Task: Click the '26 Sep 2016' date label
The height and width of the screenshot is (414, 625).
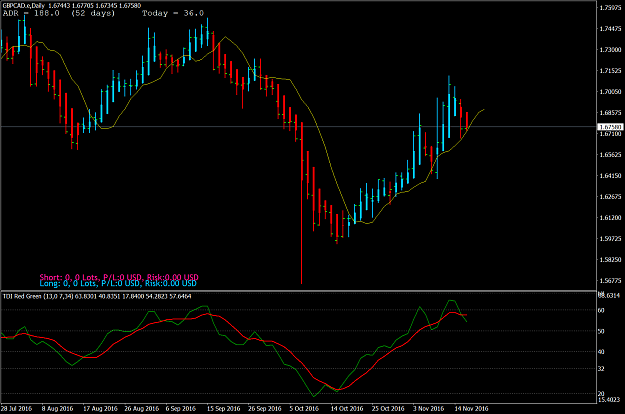Action: [x=265, y=408]
